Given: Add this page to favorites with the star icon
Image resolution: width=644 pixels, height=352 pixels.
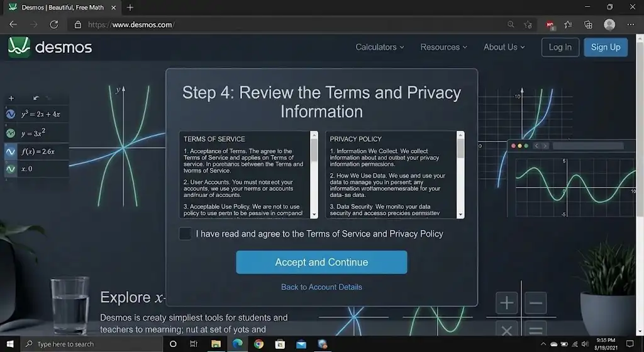Looking at the screenshot, I should coord(528,25).
